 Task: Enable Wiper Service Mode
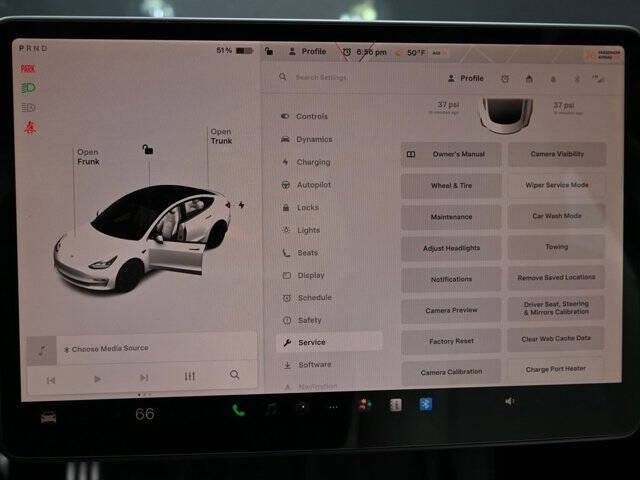[x=557, y=185]
